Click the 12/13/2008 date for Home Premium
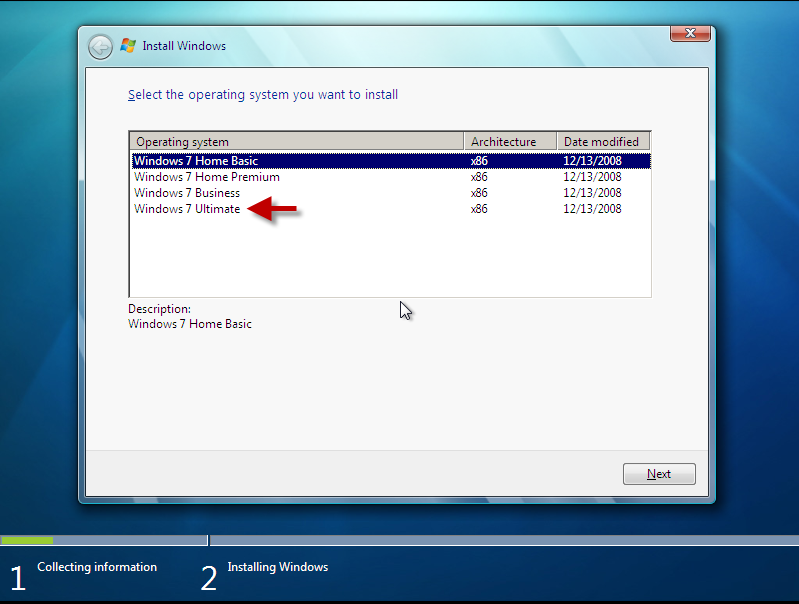The image size is (799, 604). point(592,177)
